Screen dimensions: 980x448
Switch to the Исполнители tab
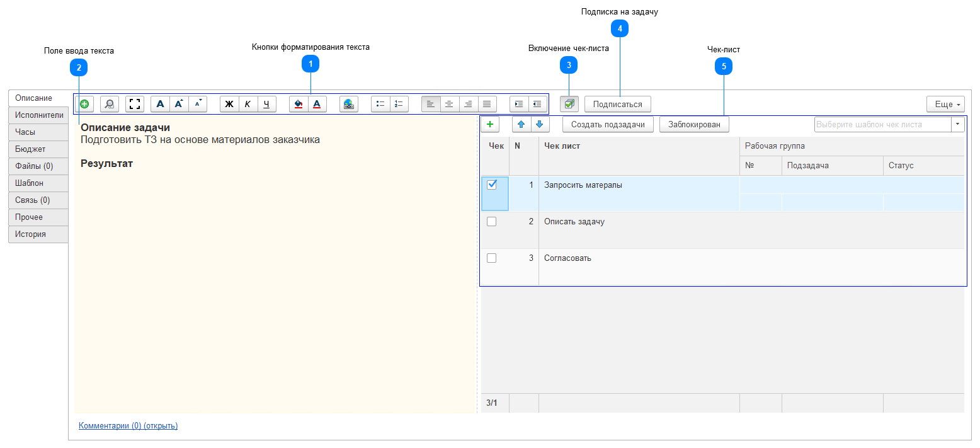tap(38, 115)
